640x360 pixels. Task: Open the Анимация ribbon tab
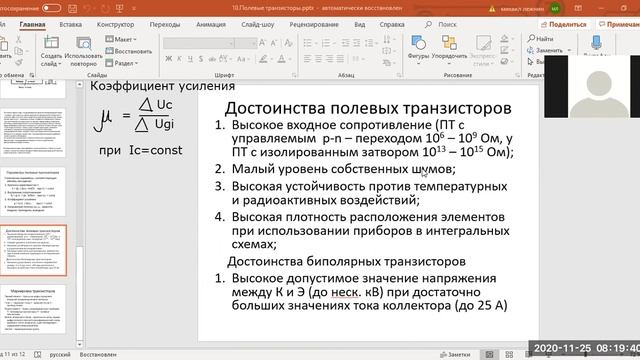coord(211,24)
